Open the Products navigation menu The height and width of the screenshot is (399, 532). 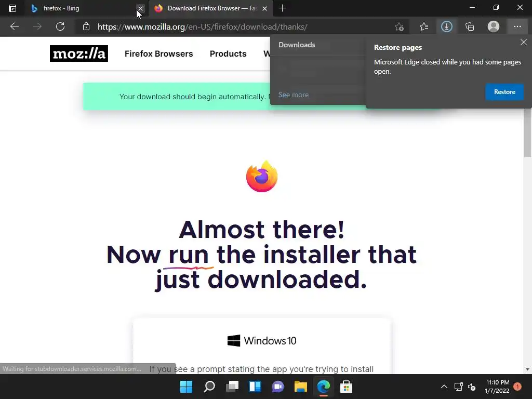[228, 54]
